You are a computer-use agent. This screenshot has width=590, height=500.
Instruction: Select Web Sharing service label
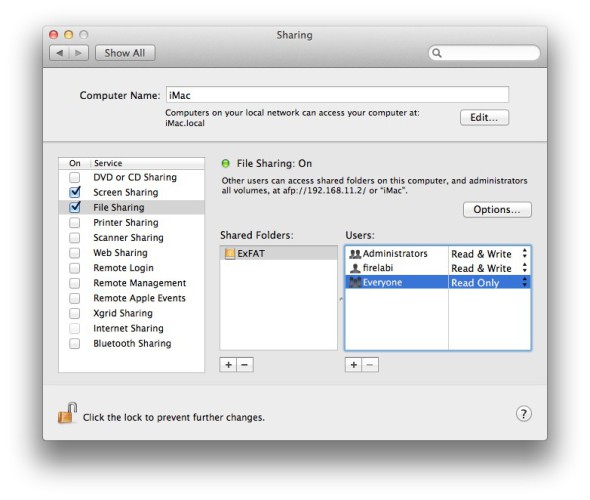click(120, 253)
